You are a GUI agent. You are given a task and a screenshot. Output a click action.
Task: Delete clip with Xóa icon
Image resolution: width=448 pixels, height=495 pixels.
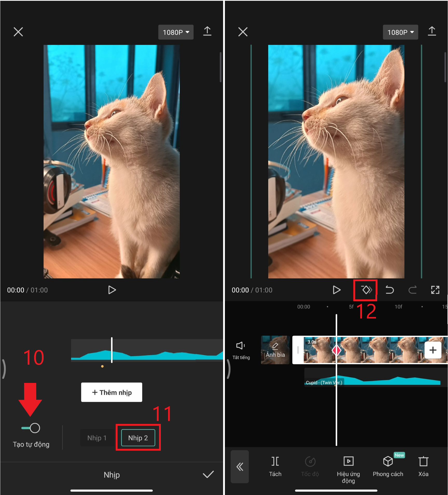coord(423,466)
